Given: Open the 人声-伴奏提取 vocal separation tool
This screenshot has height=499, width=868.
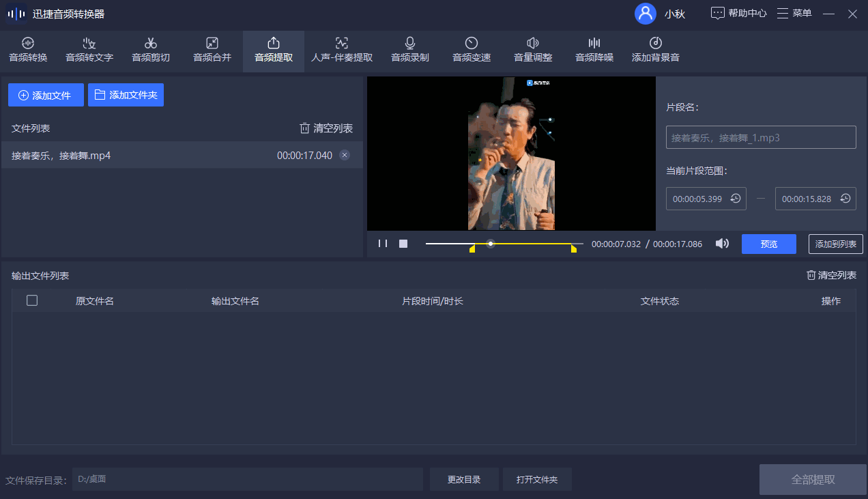Looking at the screenshot, I should 342,51.
